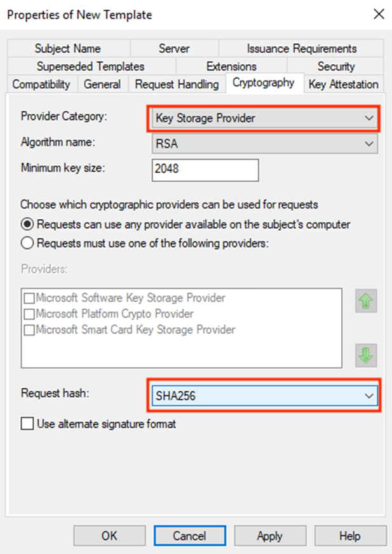This screenshot has height=554, width=392.
Task: Check Microsoft Platform Crypto Provider box
Action: (x=29, y=314)
